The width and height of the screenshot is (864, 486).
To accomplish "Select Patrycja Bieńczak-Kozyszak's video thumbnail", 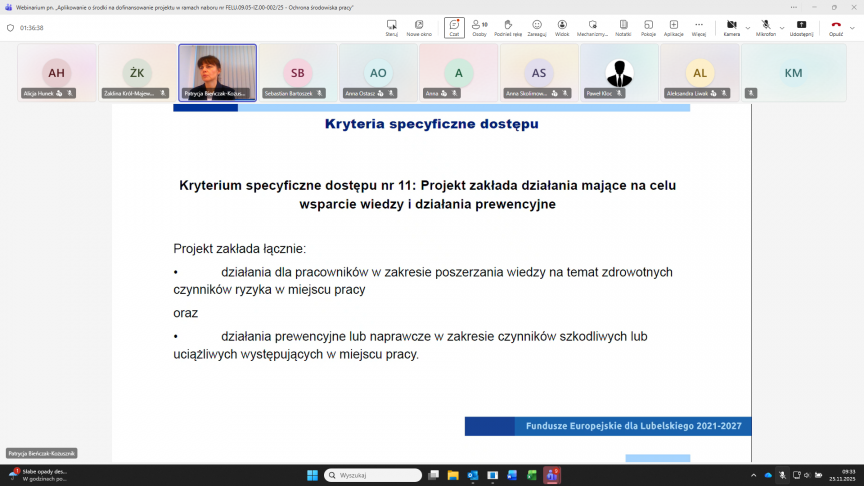I will coord(217,72).
